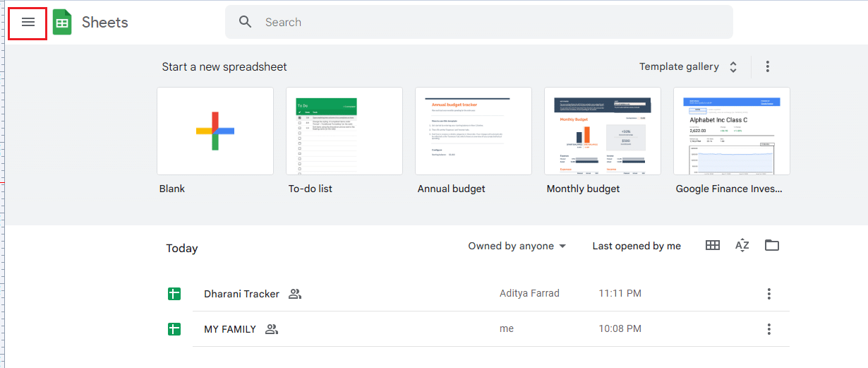Click the sheet icon for MY FAMILY
The width and height of the screenshot is (868, 368).
coord(174,329)
